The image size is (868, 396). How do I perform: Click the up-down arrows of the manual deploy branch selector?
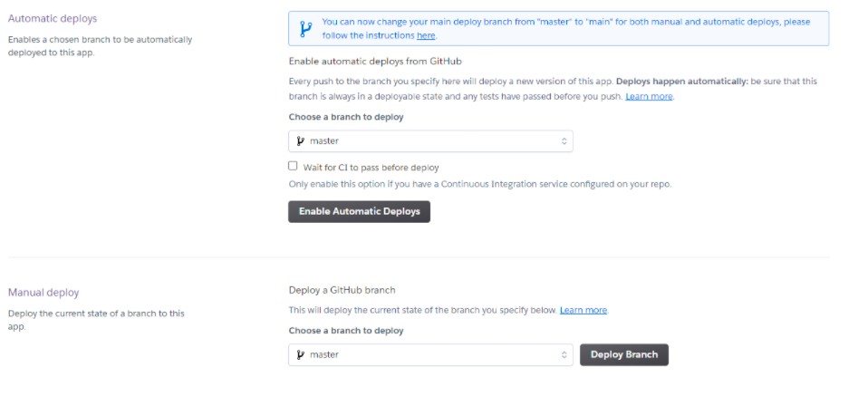(564, 354)
